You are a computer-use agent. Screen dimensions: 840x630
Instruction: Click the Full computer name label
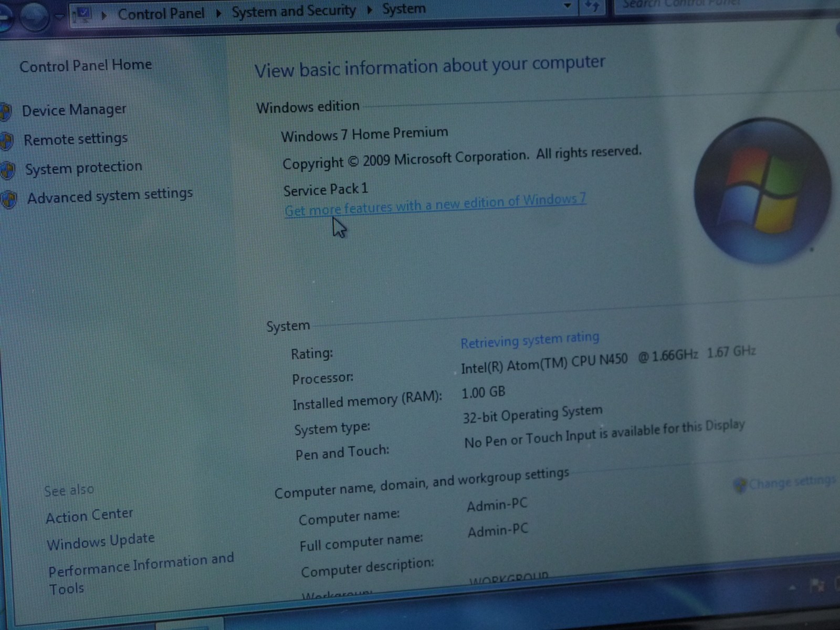361,542
